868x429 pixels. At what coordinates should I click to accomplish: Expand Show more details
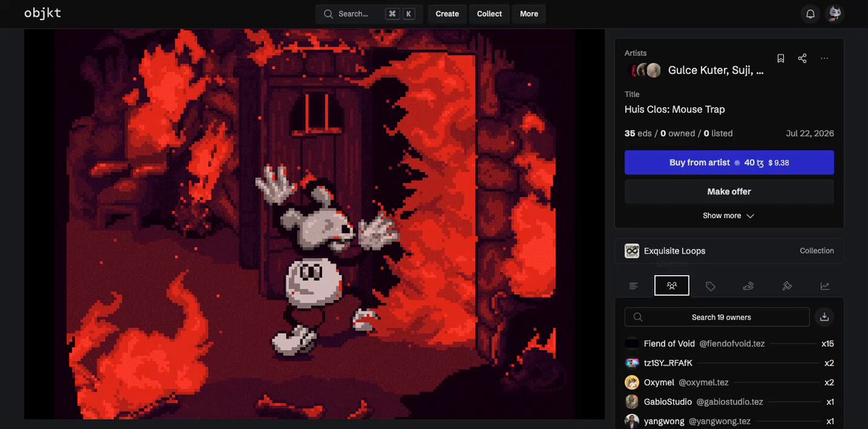point(728,216)
